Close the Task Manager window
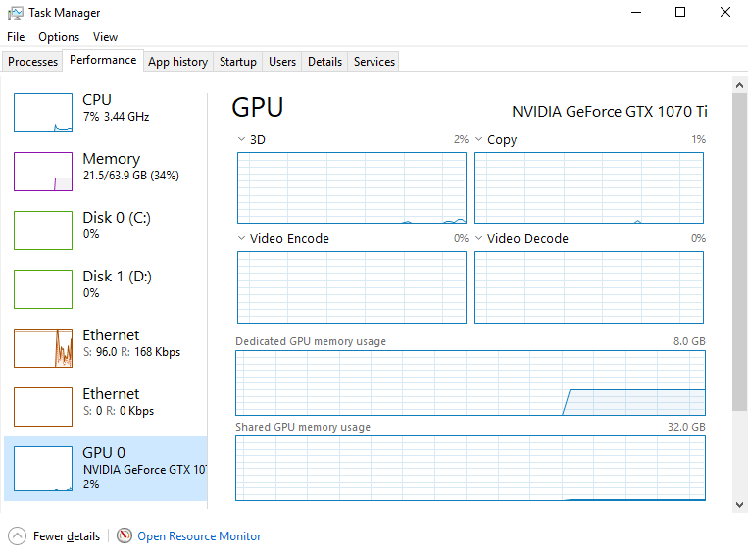This screenshot has width=748, height=560. (725, 13)
